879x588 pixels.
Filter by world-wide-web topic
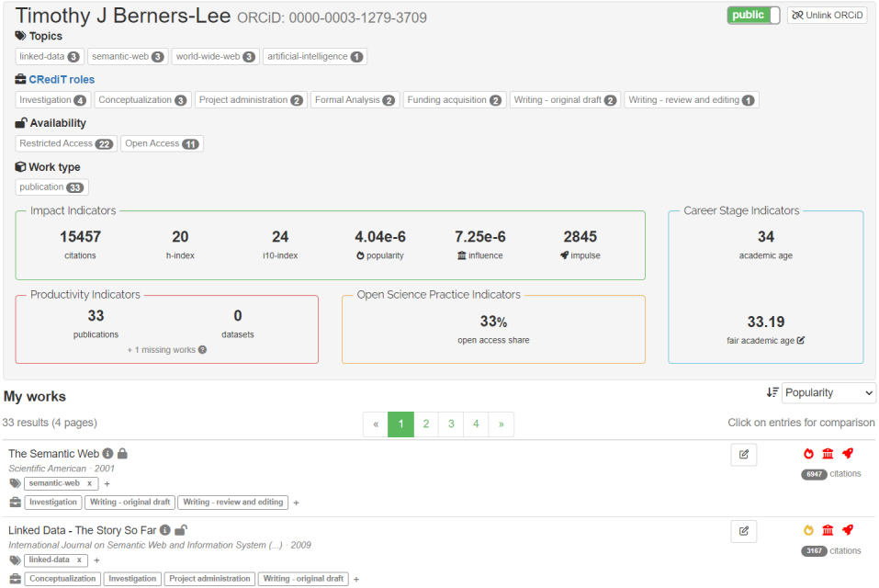pos(215,57)
